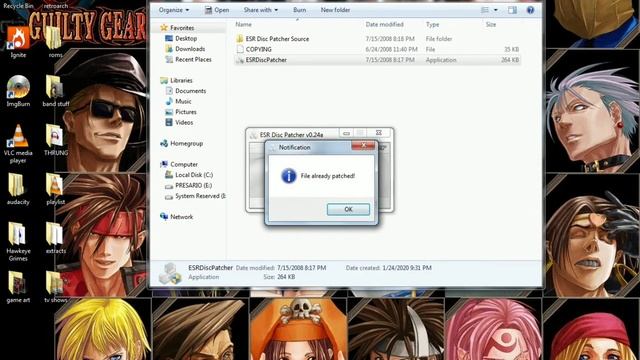The image size is (640, 360).
Task: Click the blue info icon in Notification dialog
Action: click(289, 176)
